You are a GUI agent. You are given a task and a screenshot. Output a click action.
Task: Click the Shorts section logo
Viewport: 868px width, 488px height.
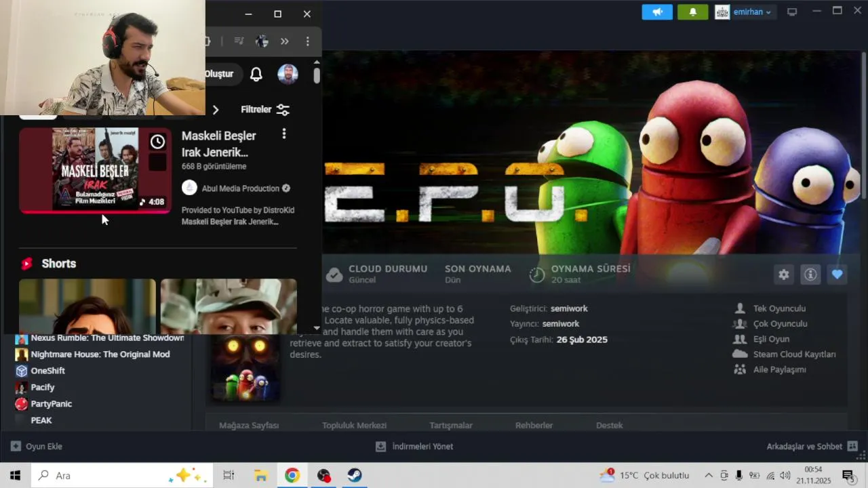tap(26, 264)
